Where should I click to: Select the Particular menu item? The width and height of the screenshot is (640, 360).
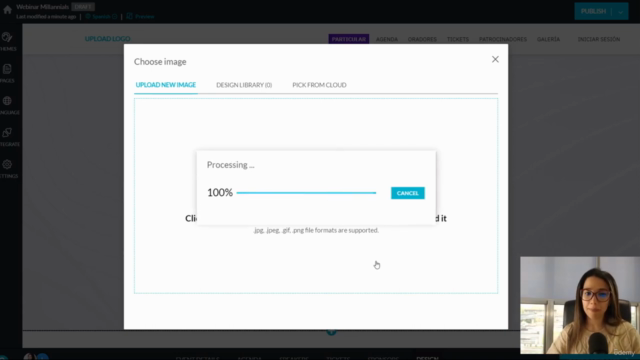(349, 39)
